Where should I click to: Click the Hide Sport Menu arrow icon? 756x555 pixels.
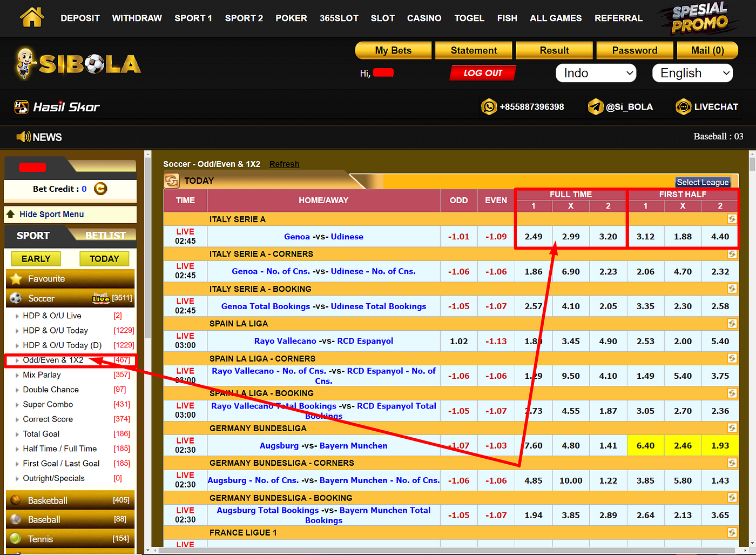pos(10,214)
